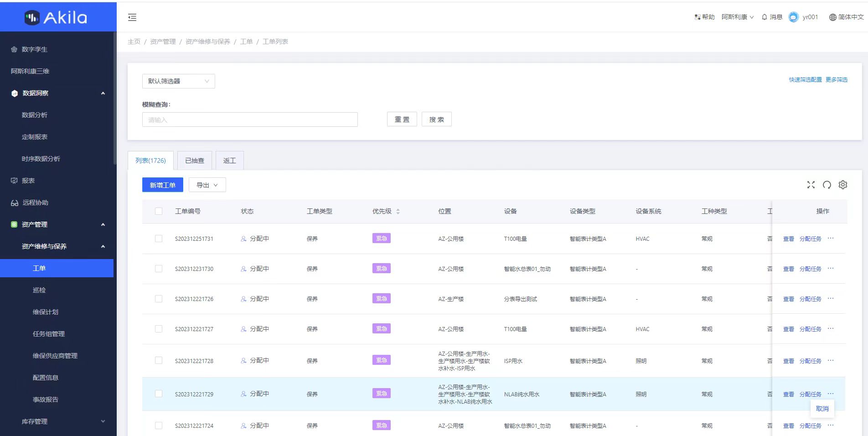Click the 重置 reset button

tap(402, 119)
